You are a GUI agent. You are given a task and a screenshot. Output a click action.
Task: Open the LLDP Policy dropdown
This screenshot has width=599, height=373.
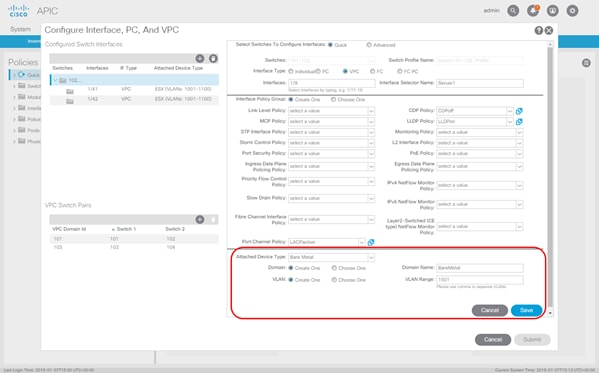tap(510, 122)
